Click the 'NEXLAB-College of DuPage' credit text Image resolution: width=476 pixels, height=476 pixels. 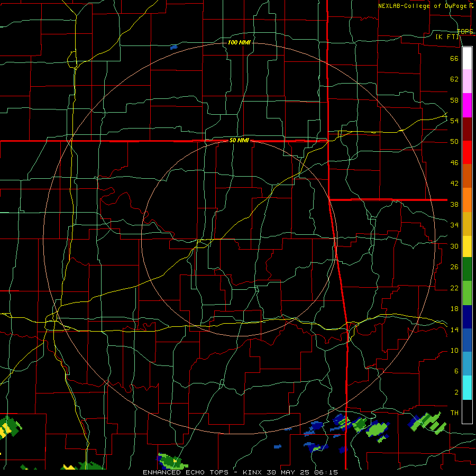pyautogui.click(x=423, y=6)
